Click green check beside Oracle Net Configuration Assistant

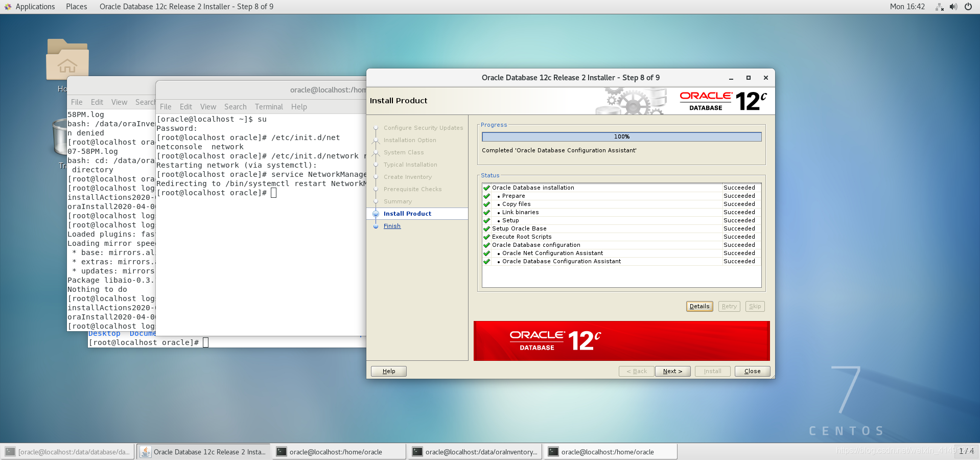pos(486,253)
